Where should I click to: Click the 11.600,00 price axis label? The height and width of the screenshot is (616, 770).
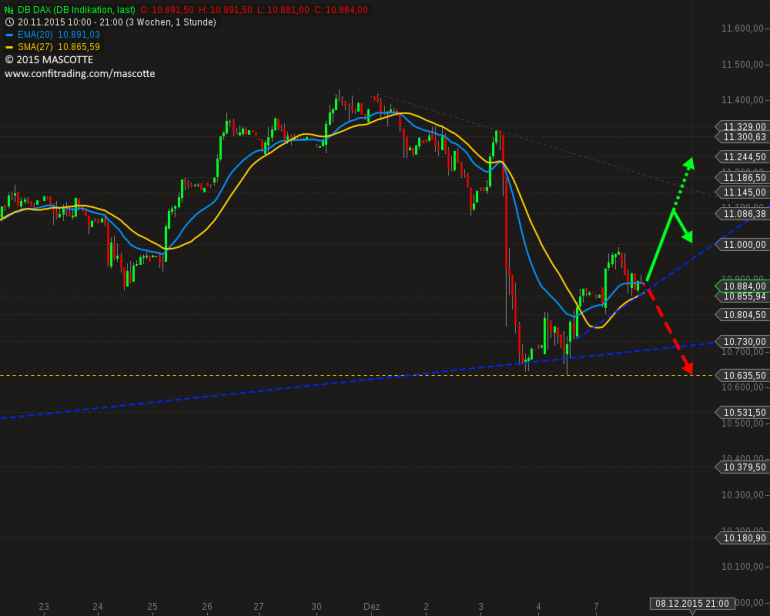(x=742, y=28)
